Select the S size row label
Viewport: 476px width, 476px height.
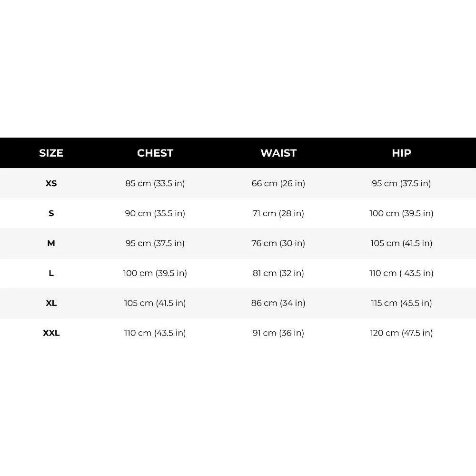51,213
